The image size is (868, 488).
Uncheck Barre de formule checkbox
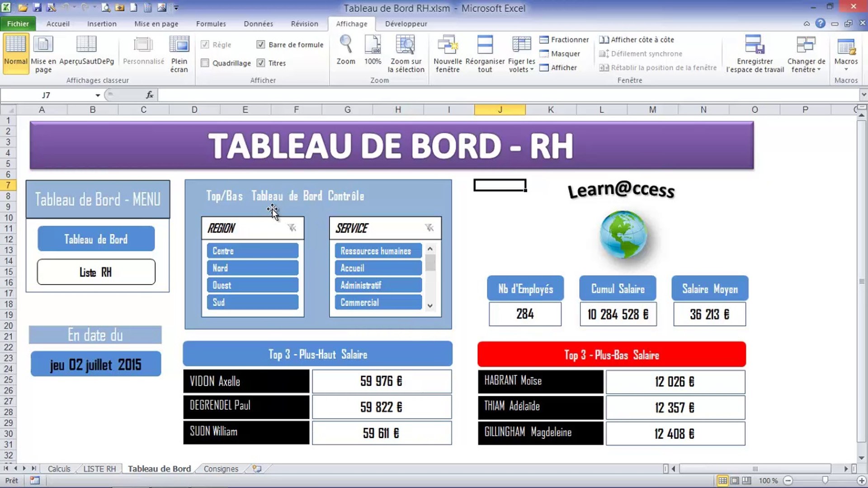click(x=261, y=44)
